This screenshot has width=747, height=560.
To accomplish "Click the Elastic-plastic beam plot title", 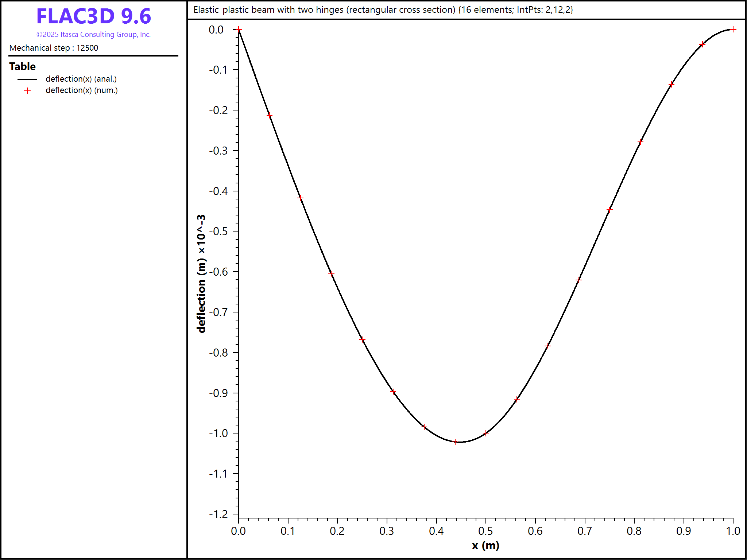I will click(383, 10).
